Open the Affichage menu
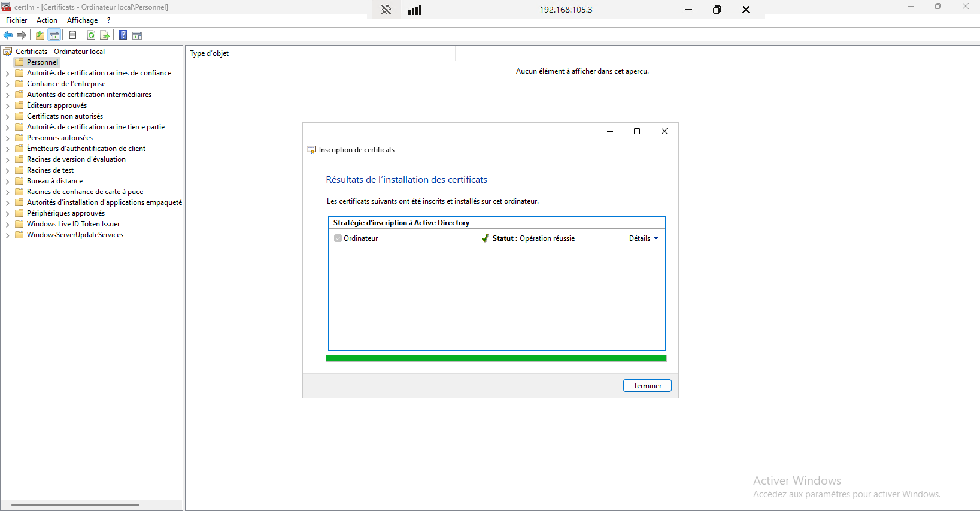Screen dimensions: 980x511 (82, 20)
